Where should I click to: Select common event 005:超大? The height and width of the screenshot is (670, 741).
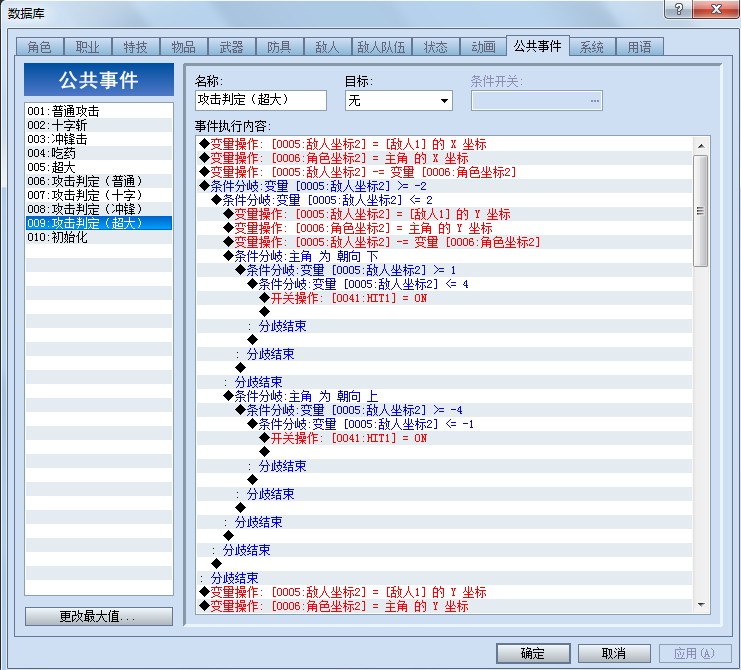pyautogui.click(x=99, y=167)
